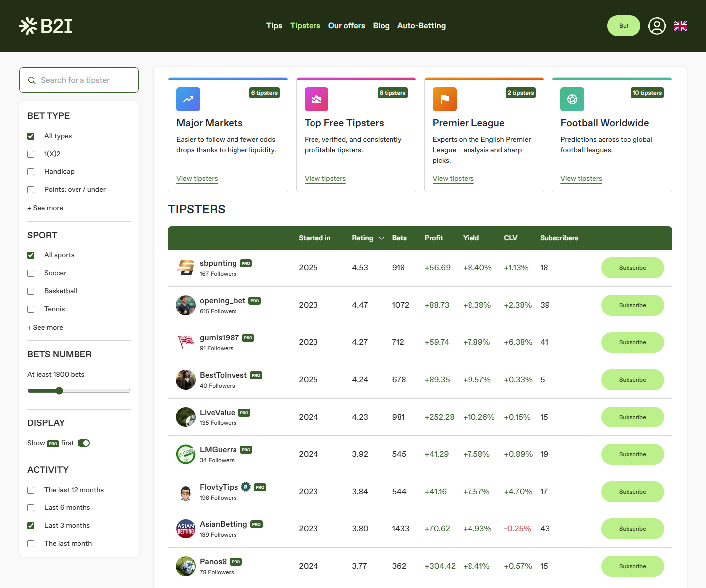Enable the Handicap bet type checkbox

(x=31, y=172)
